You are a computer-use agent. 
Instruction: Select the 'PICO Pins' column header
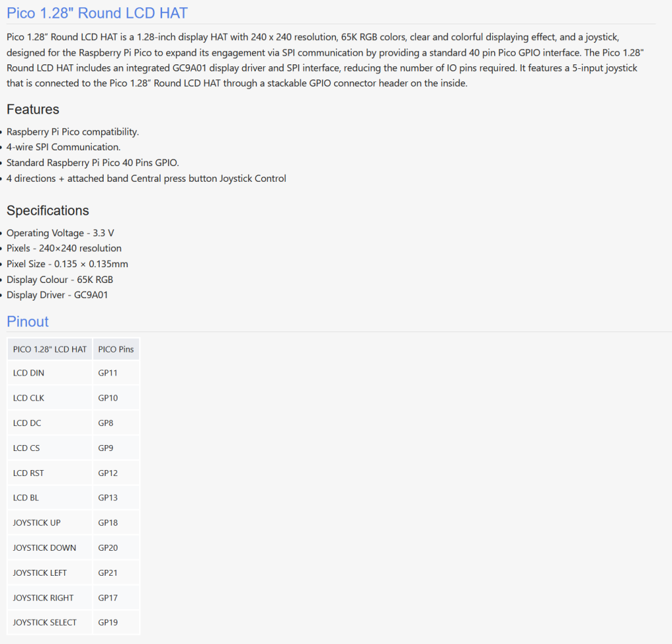pyautogui.click(x=115, y=349)
